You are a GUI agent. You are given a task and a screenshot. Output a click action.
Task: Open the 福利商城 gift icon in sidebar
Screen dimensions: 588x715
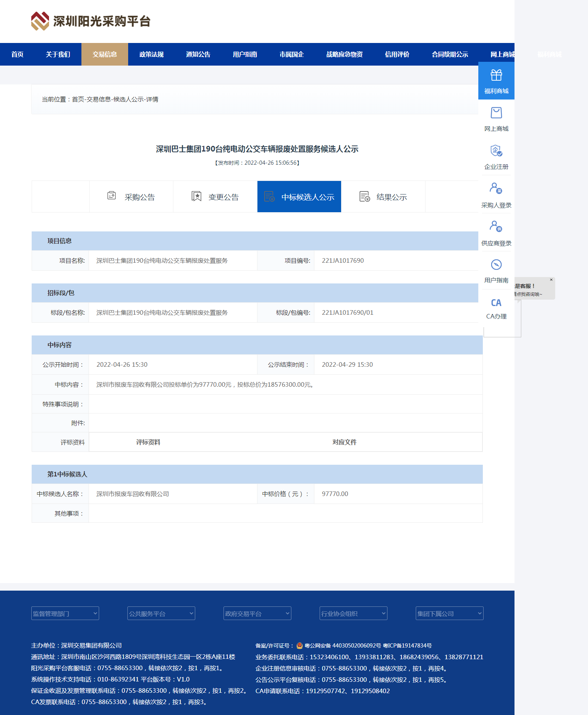pos(496,75)
